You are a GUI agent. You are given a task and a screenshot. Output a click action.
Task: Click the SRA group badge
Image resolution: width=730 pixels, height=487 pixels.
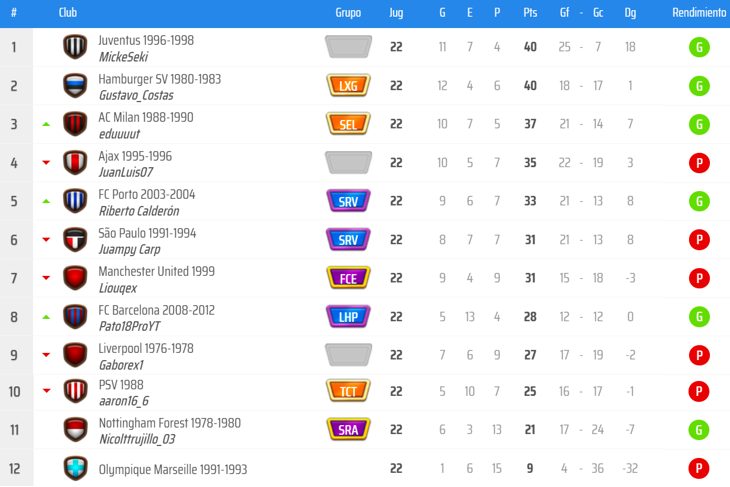pyautogui.click(x=348, y=430)
